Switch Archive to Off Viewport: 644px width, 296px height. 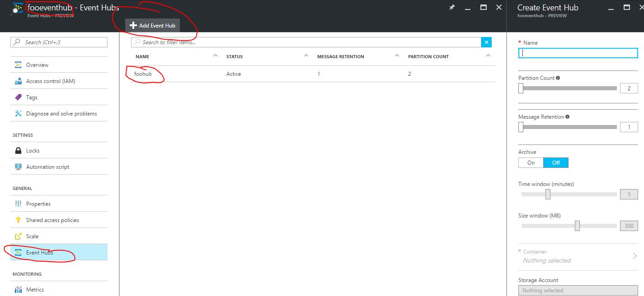click(555, 163)
